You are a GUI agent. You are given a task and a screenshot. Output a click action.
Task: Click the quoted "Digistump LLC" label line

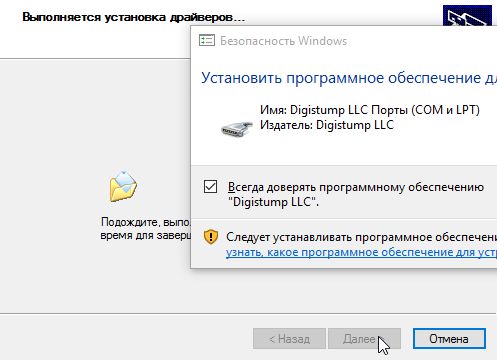[273, 202]
